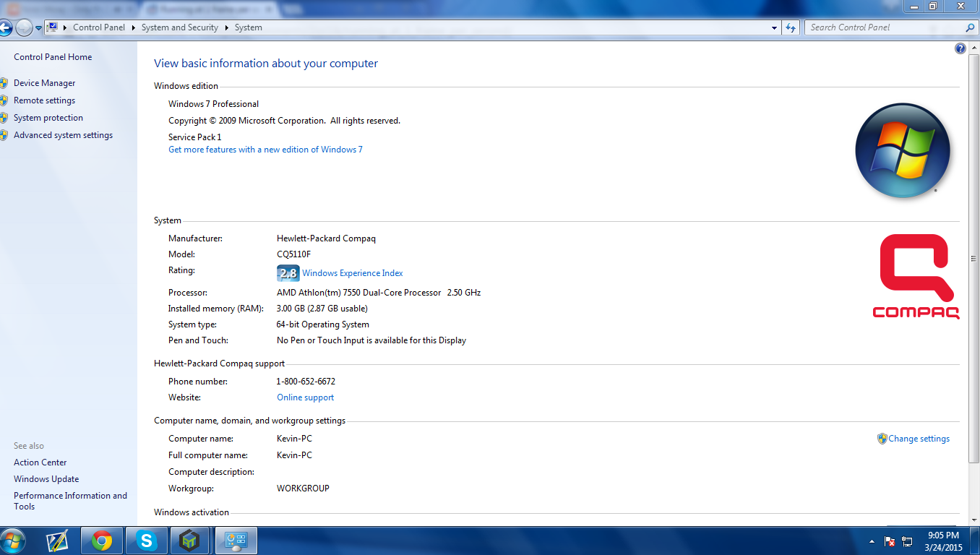The image size is (980, 555).
Task: Select the Control Panel taskbar button
Action: click(x=236, y=541)
